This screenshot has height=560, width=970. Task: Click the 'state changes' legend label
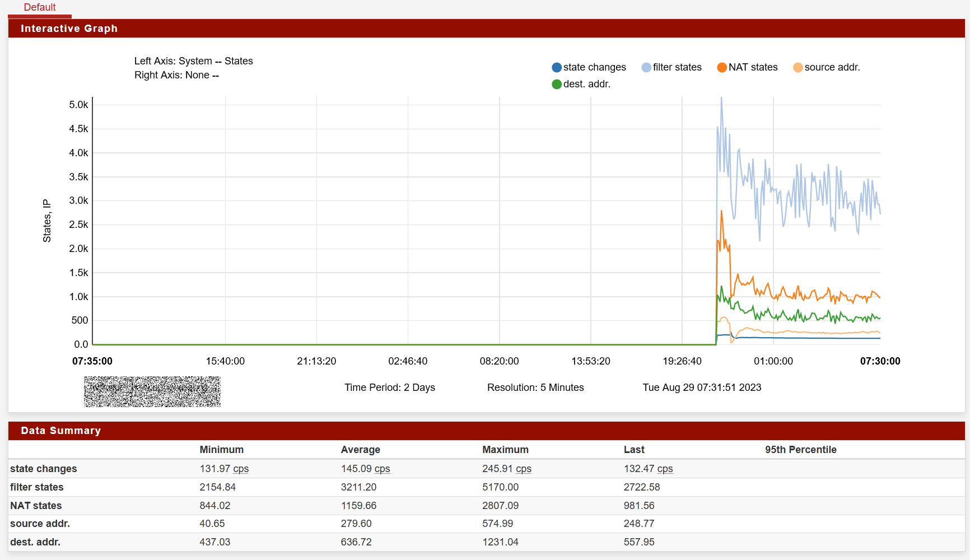pyautogui.click(x=595, y=67)
